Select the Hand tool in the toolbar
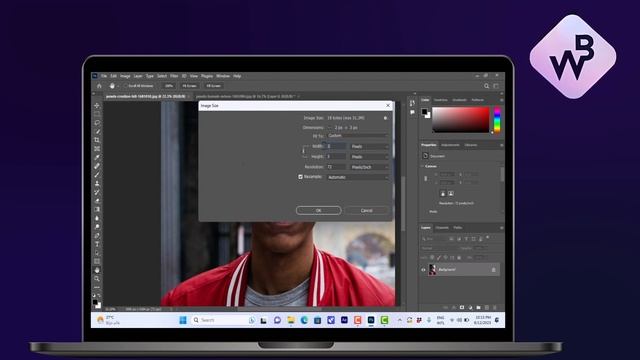The image size is (640, 360). pyautogui.click(x=97, y=270)
